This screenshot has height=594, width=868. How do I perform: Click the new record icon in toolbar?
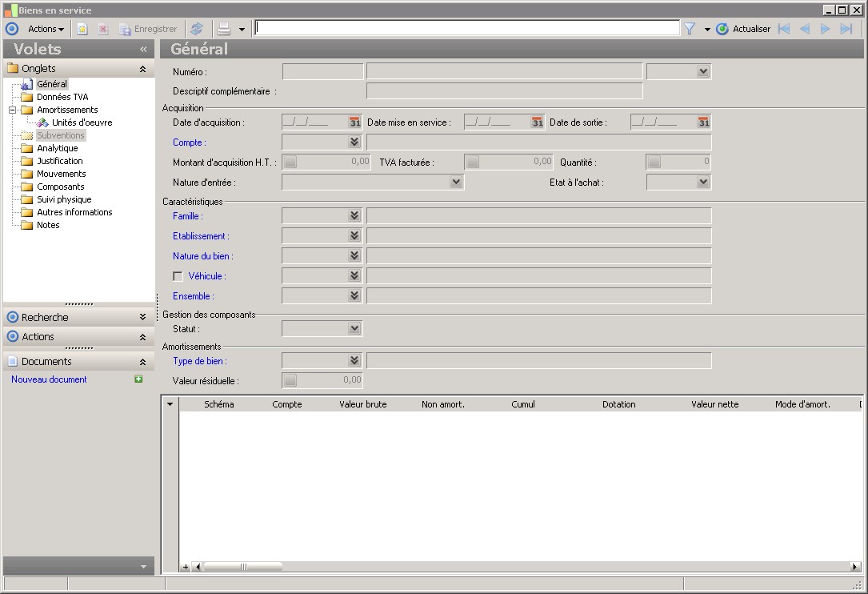coord(82,29)
